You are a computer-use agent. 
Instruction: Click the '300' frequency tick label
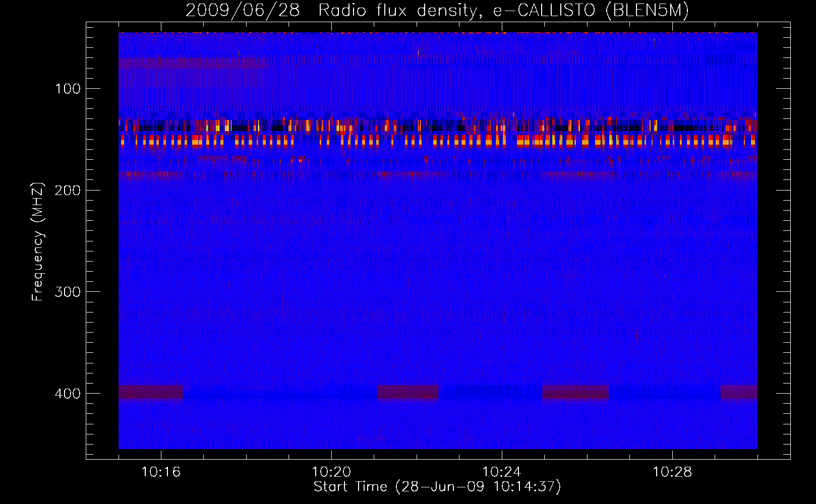[x=68, y=292]
